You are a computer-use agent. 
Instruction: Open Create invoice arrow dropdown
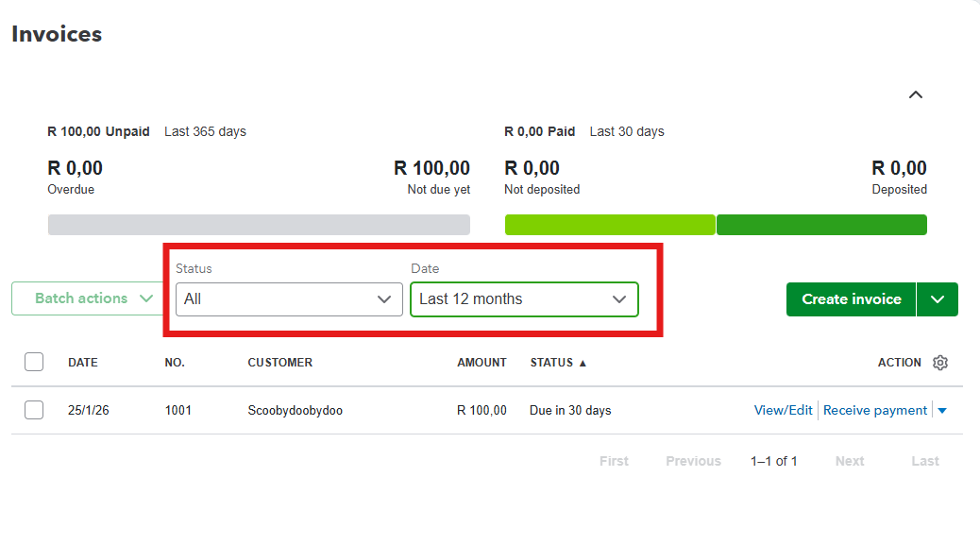(x=937, y=299)
